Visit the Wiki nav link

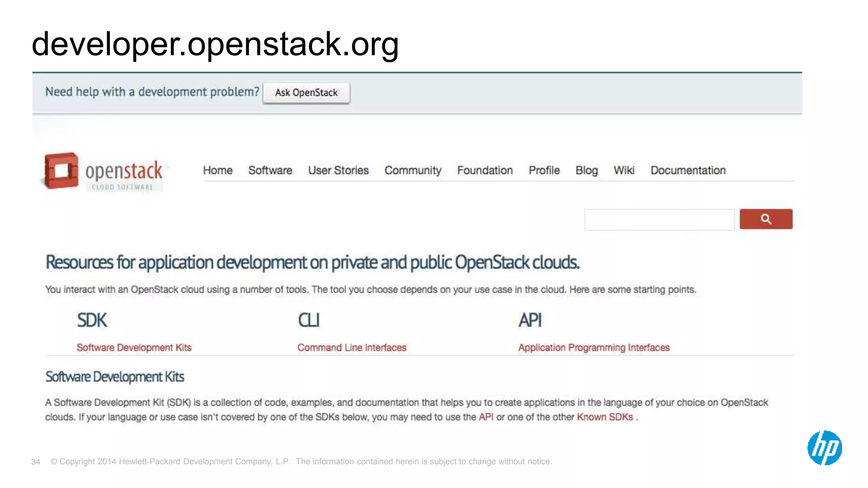tap(624, 170)
